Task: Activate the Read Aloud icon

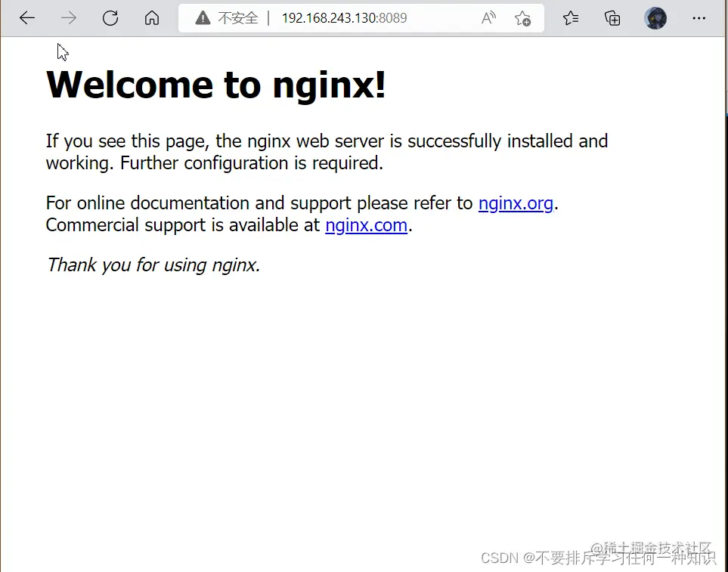Action: pos(488,18)
